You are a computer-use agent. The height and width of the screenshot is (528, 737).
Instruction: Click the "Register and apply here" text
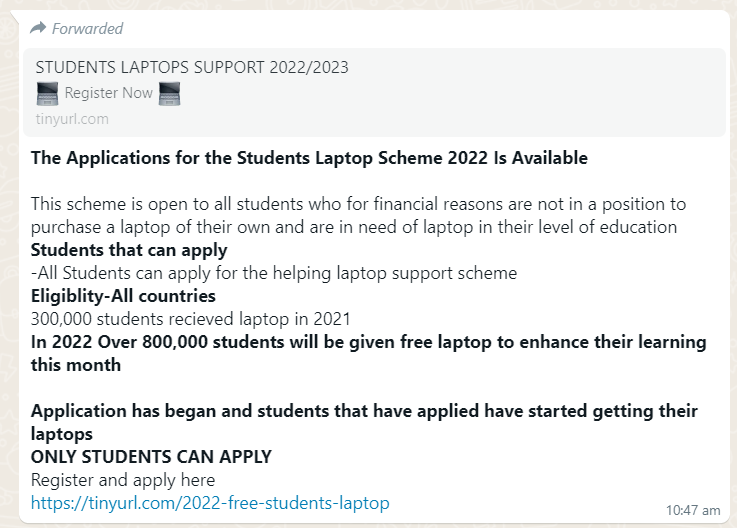[x=123, y=480]
